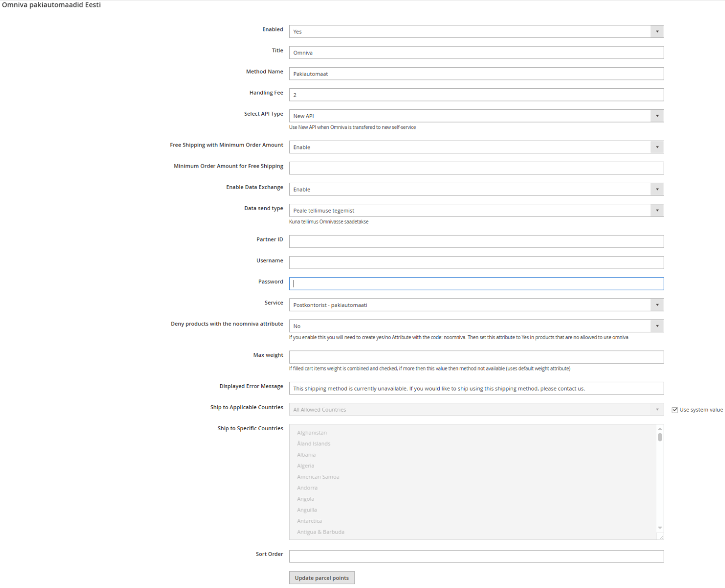Click the Partner ID input field
725x588 pixels.
(x=475, y=241)
